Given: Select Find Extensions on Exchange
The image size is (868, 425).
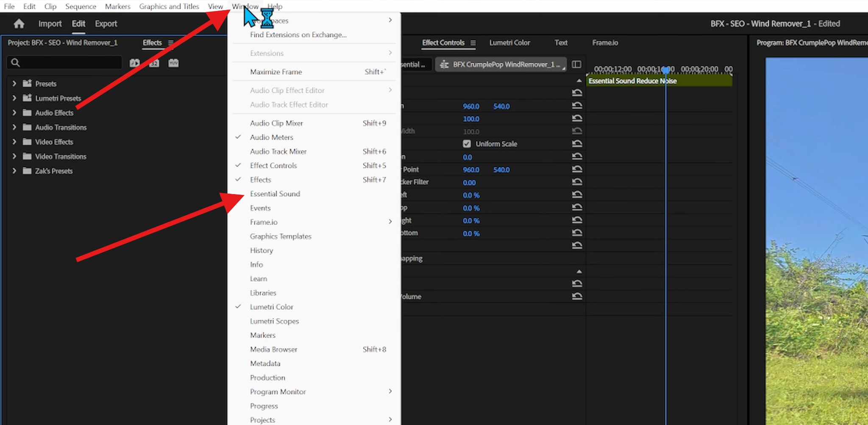Looking at the screenshot, I should click(x=298, y=35).
